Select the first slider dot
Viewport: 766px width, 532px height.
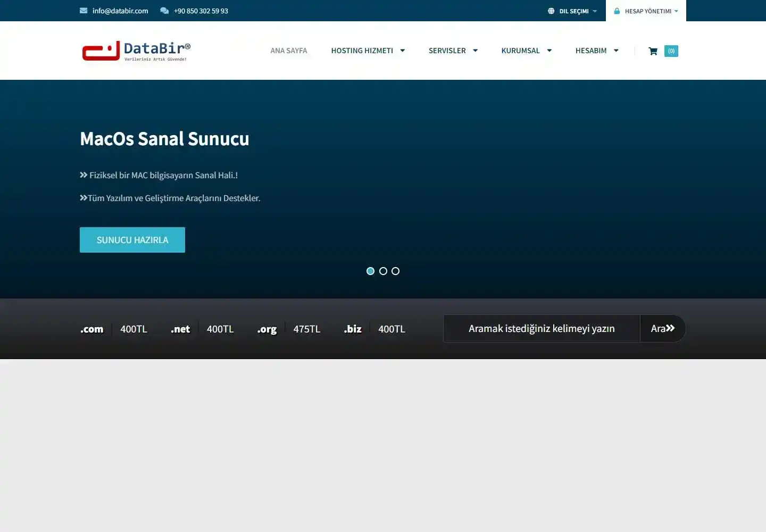[x=371, y=271]
